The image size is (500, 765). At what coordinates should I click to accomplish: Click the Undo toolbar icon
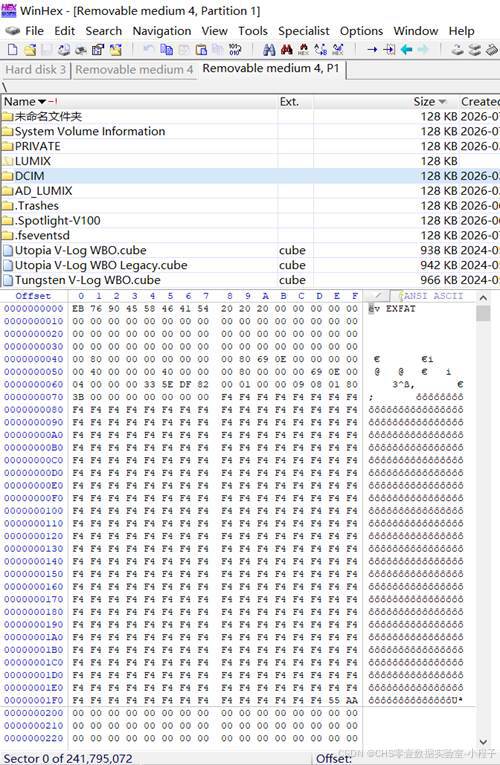tap(149, 49)
